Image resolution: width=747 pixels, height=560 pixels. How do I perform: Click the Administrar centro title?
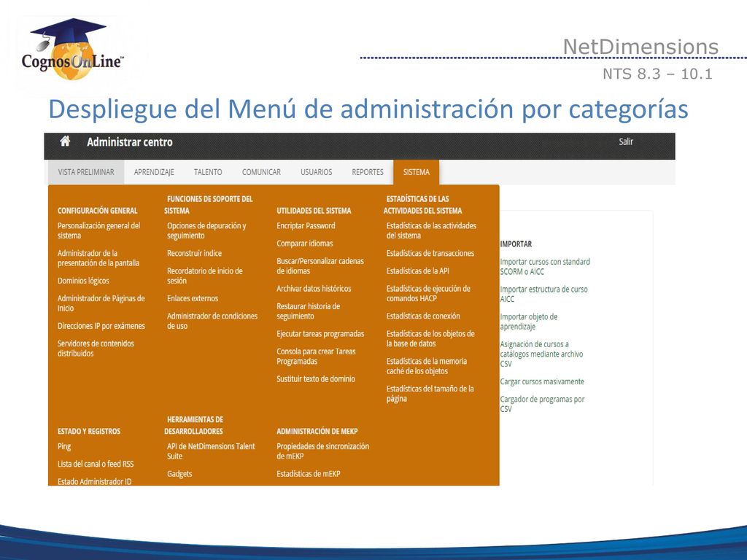pyautogui.click(x=130, y=142)
